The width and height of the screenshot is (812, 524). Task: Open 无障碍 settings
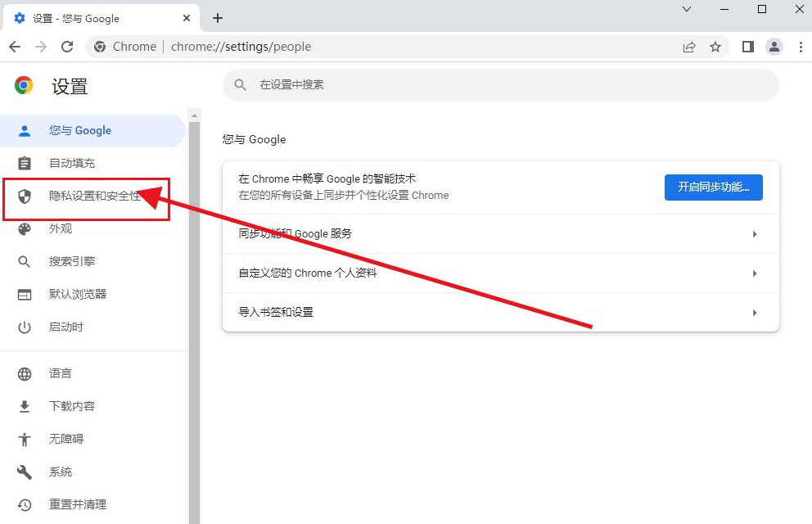coord(93,439)
